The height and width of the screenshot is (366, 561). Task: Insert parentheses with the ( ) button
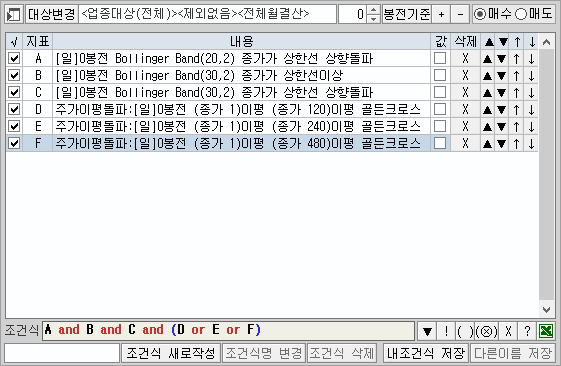click(465, 331)
